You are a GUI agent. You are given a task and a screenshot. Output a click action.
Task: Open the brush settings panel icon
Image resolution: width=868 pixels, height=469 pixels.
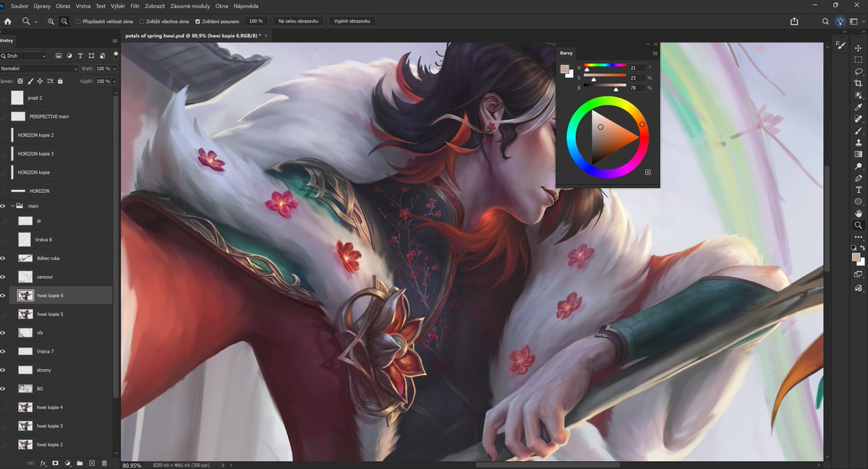coord(841,45)
